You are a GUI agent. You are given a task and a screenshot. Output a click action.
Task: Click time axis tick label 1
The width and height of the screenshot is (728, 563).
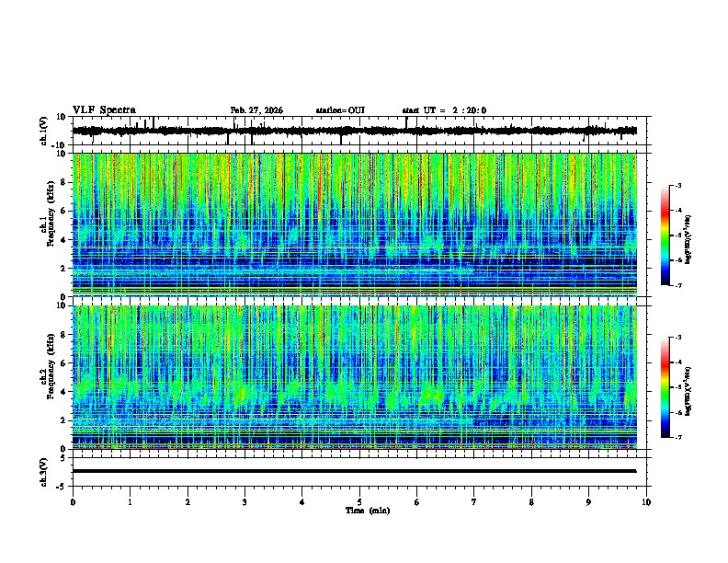(x=130, y=502)
